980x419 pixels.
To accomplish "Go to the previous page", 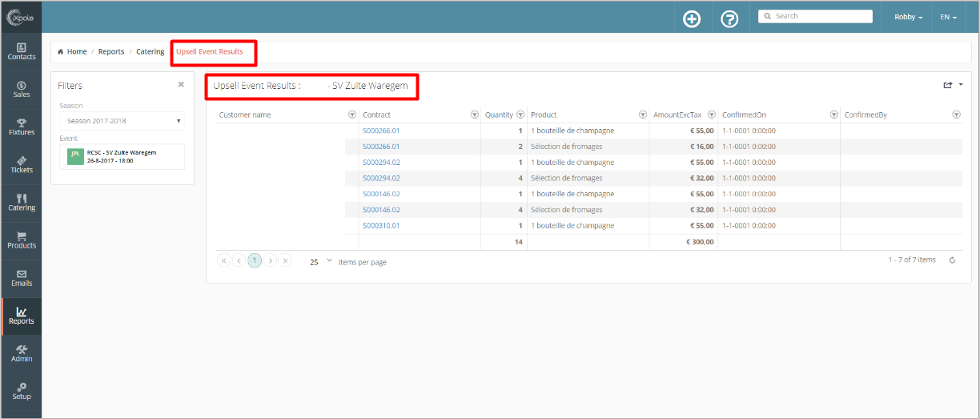I will pos(239,261).
